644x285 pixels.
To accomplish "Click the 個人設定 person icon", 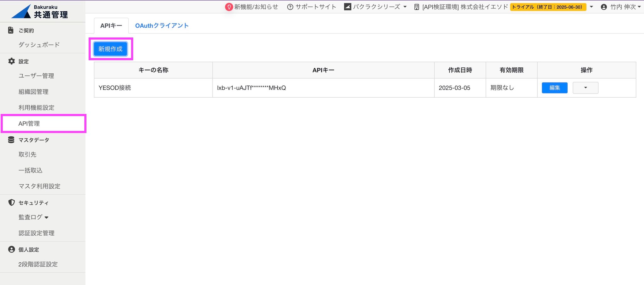I will [11, 249].
